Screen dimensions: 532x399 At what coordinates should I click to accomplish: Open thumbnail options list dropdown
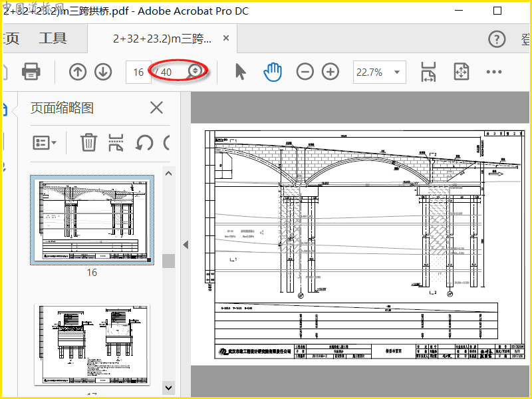45,142
